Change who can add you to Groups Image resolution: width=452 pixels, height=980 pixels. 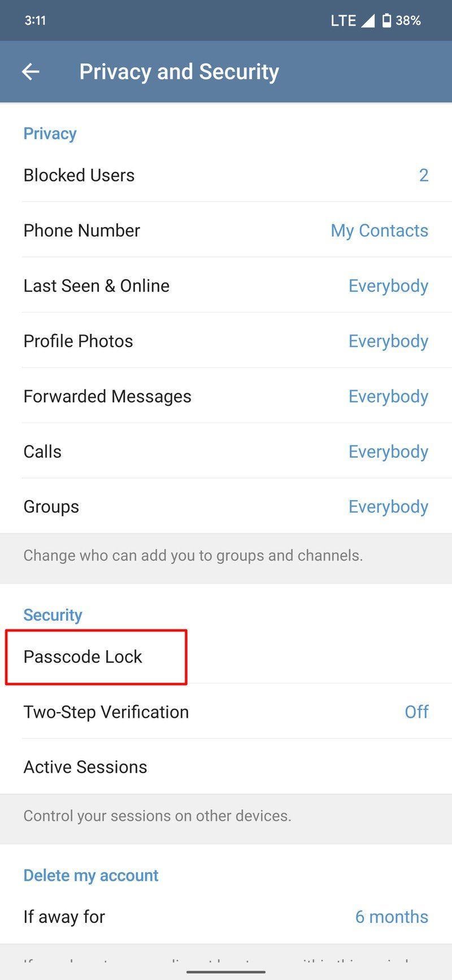(x=388, y=506)
